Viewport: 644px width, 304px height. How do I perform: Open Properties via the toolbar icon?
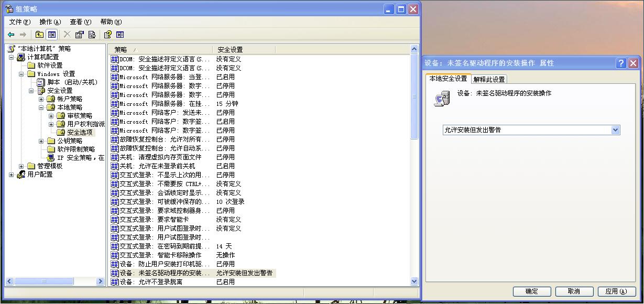pyautogui.click(x=80, y=35)
